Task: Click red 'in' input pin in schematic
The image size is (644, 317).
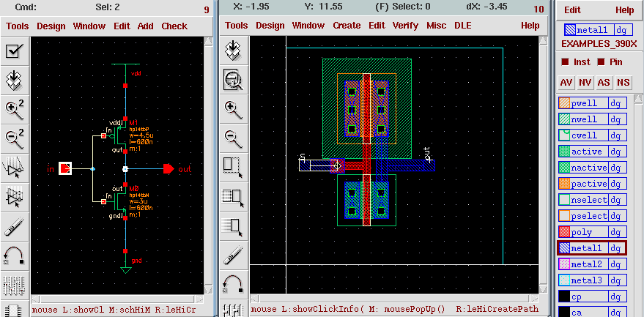Action: tap(65, 169)
